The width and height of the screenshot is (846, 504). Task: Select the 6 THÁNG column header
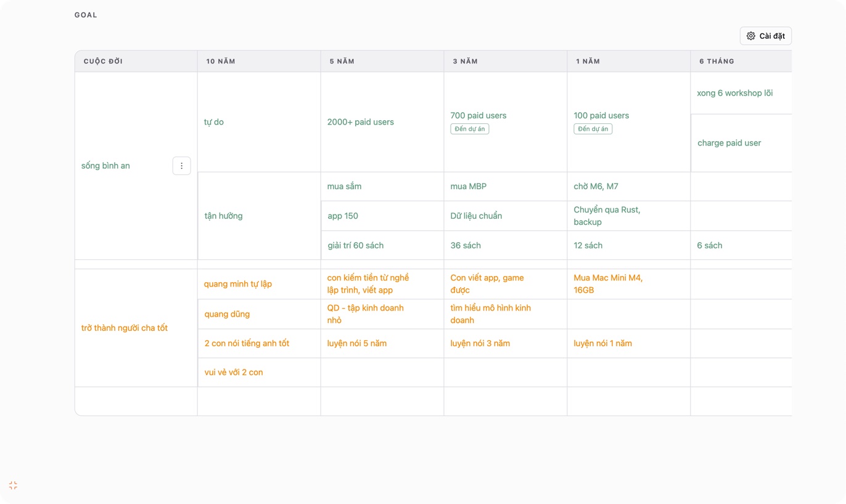(741, 61)
